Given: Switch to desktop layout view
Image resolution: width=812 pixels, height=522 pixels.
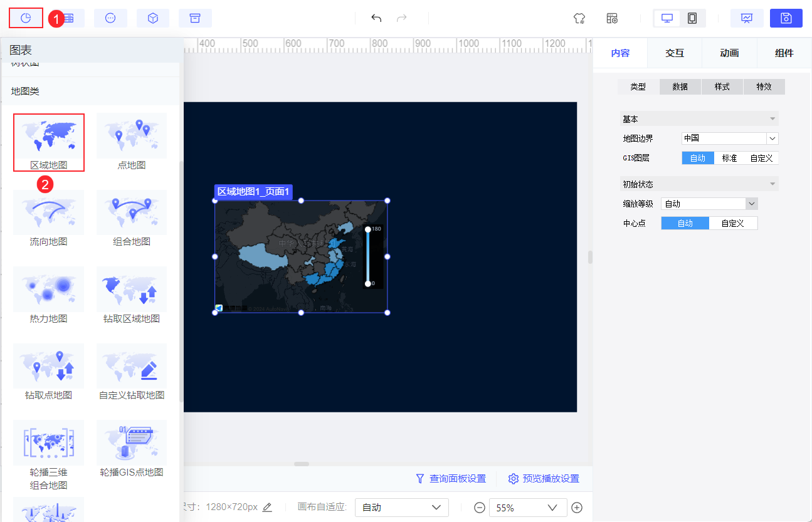Looking at the screenshot, I should 667,18.
